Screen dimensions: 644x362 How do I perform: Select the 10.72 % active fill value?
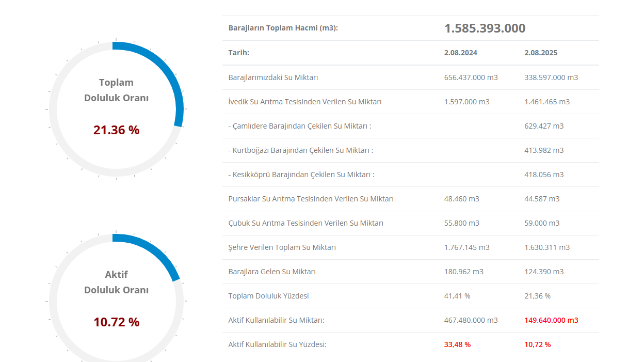[x=116, y=322]
